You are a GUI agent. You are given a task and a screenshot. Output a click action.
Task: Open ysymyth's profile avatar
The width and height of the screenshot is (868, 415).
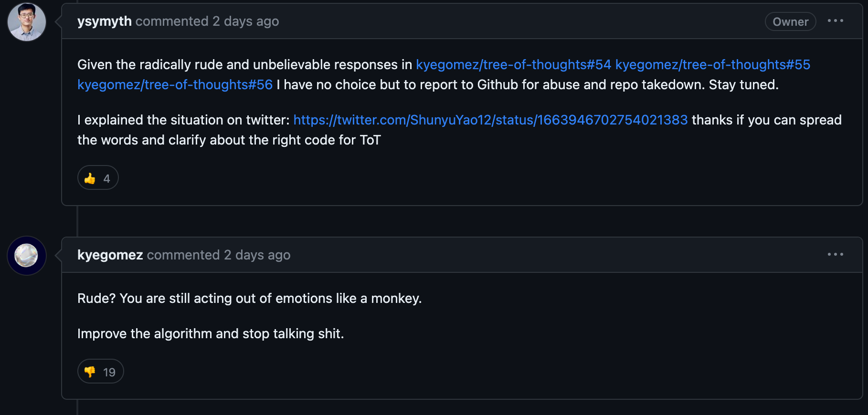click(x=27, y=22)
